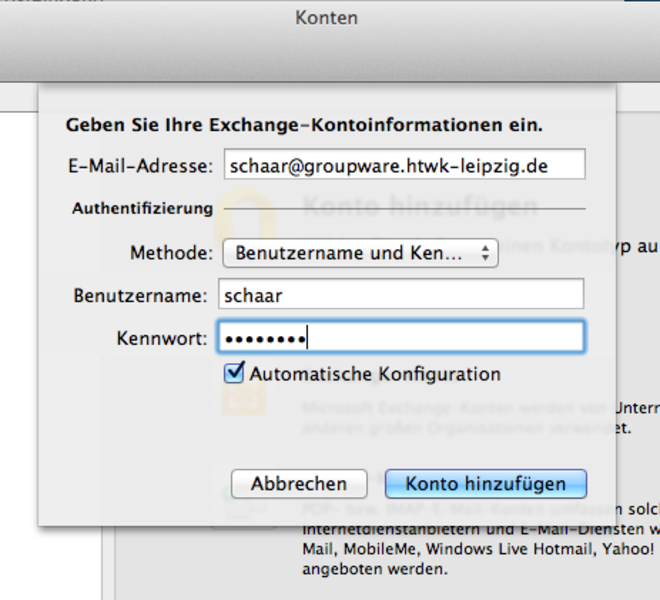Click the Abbrechen button
The image size is (660, 600).
299,484
